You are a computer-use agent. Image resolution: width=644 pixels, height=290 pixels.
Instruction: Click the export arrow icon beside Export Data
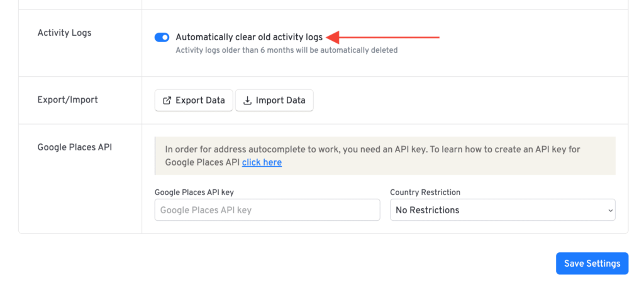click(167, 101)
